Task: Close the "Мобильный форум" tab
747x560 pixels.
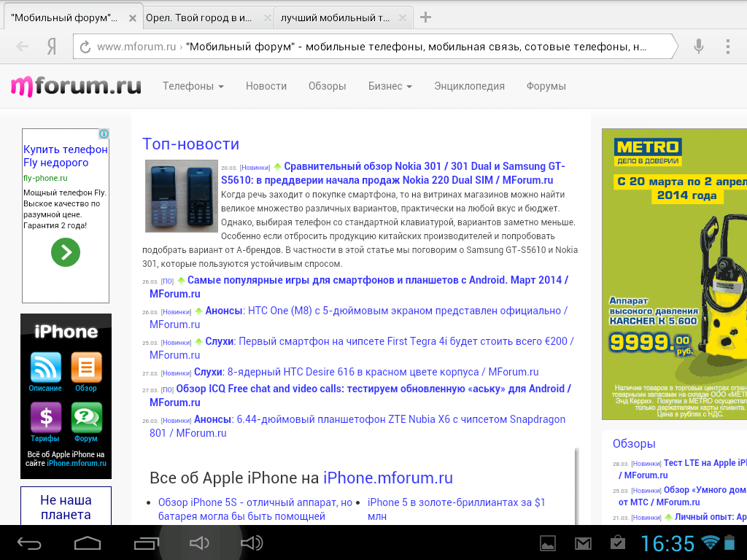Action: coord(133,18)
